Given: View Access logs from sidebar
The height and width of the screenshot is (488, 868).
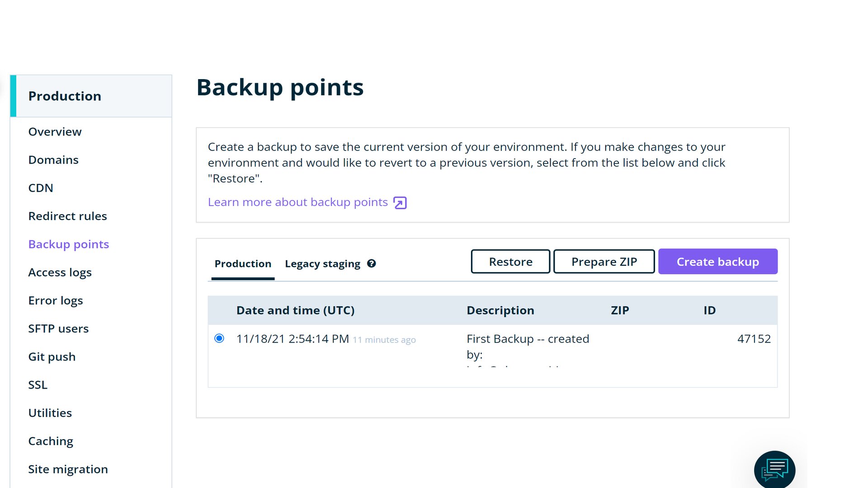Looking at the screenshot, I should tap(60, 272).
